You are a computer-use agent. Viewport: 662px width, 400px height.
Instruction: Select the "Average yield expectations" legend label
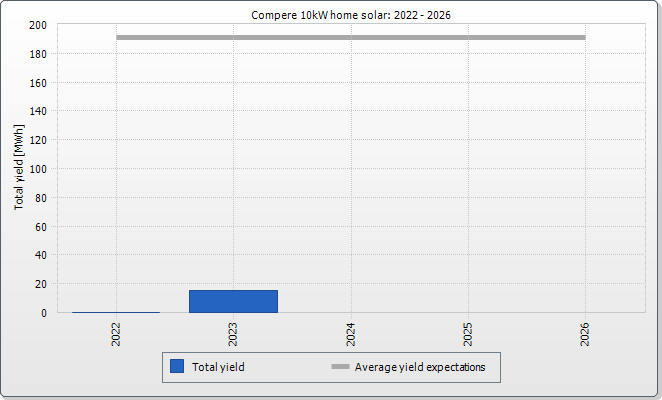coord(420,367)
